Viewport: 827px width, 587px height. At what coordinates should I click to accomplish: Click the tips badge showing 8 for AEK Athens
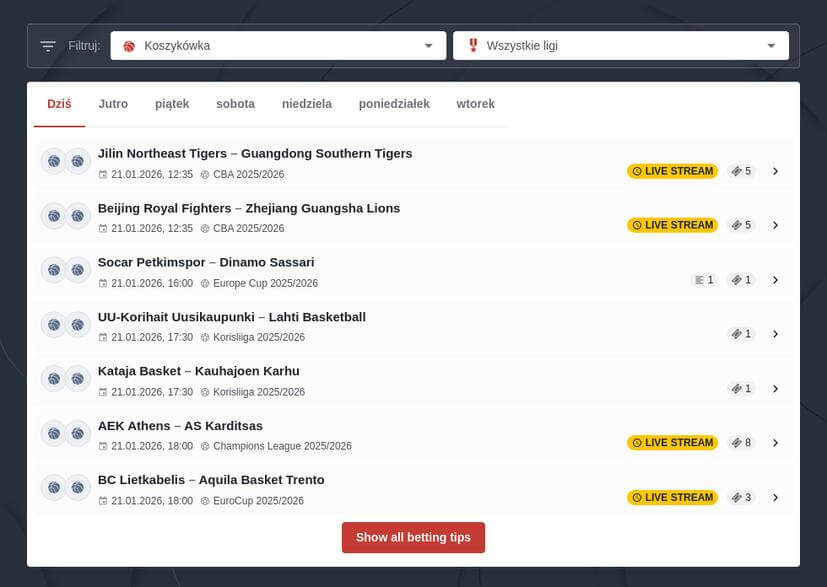[741, 443]
